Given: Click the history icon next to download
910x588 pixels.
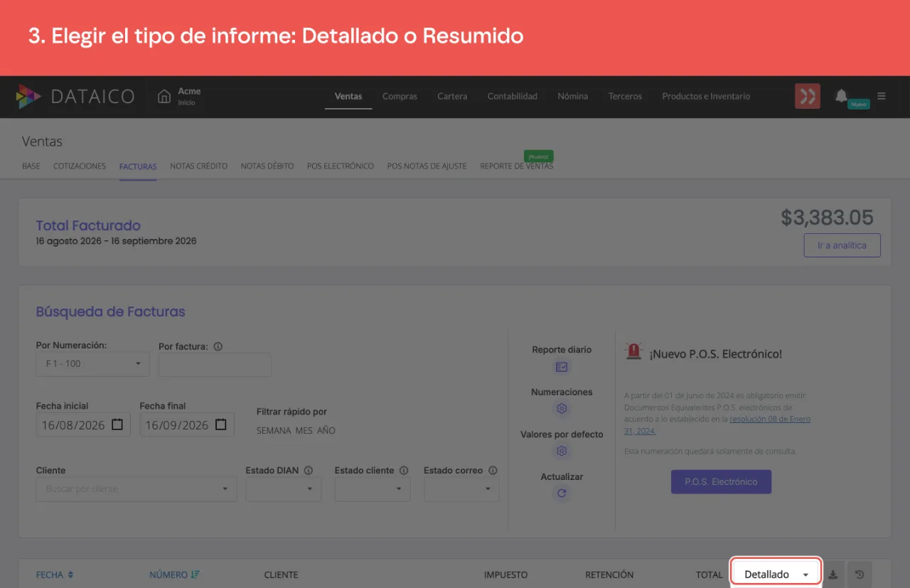Looking at the screenshot, I should pos(860,574).
